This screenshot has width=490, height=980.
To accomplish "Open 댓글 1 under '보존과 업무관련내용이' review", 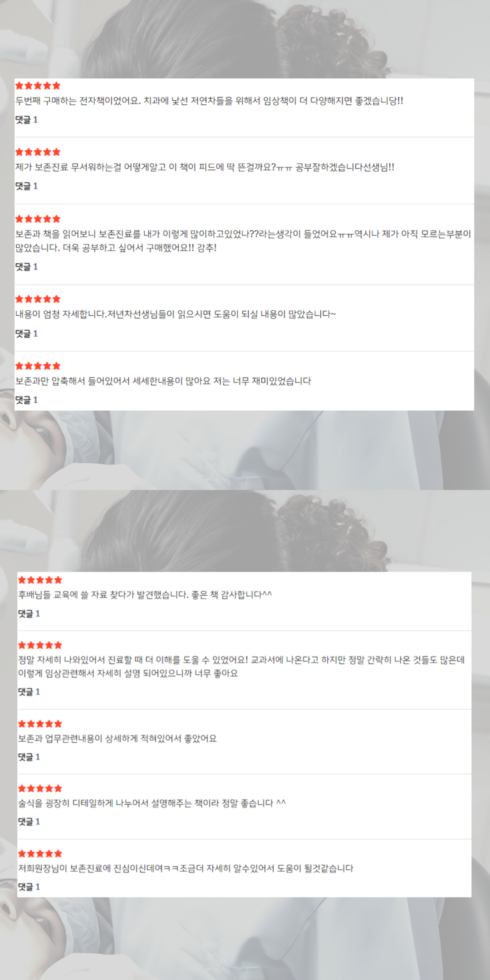I will [x=29, y=757].
